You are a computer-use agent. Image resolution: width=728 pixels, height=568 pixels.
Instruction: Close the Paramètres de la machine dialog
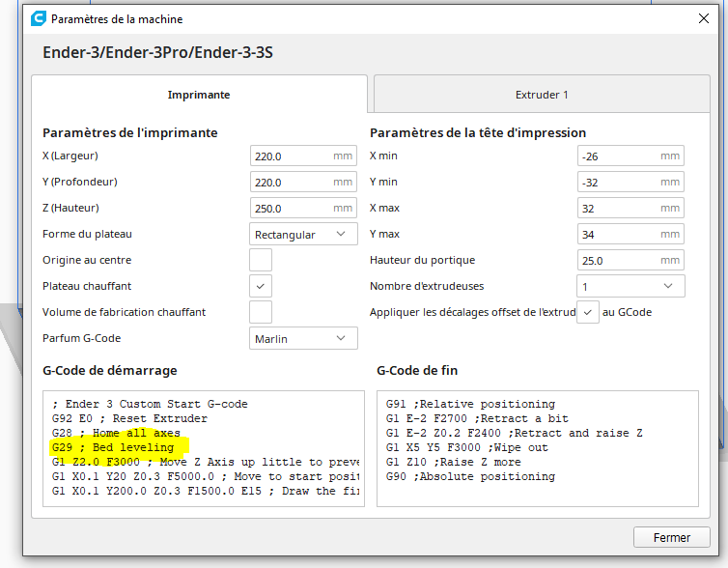coord(704,18)
